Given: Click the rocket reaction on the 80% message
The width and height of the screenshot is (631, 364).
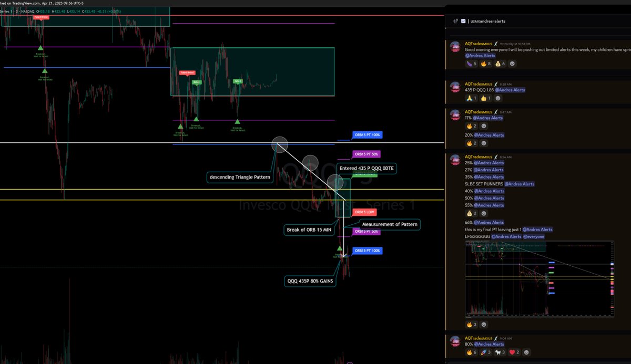Looking at the screenshot, I should [x=486, y=352].
